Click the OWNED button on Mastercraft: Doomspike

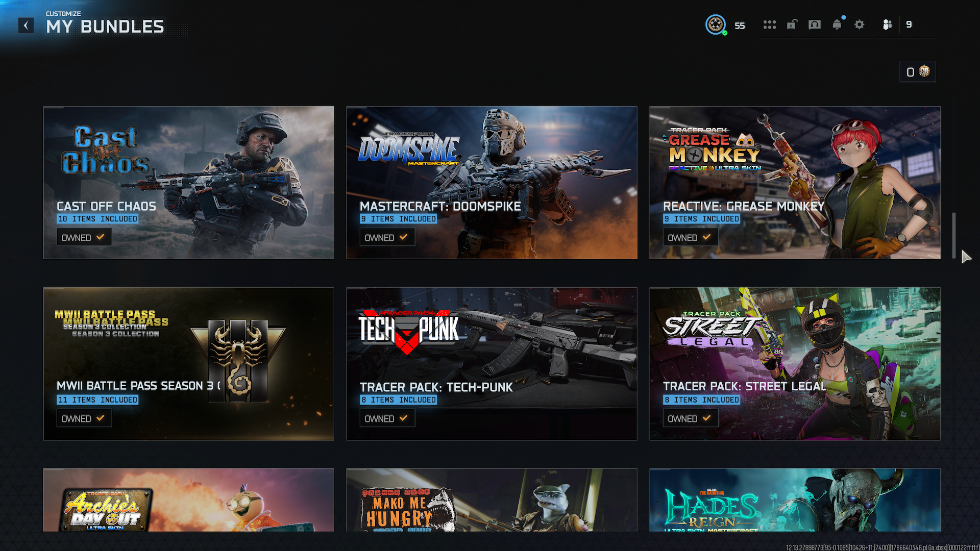tap(387, 237)
